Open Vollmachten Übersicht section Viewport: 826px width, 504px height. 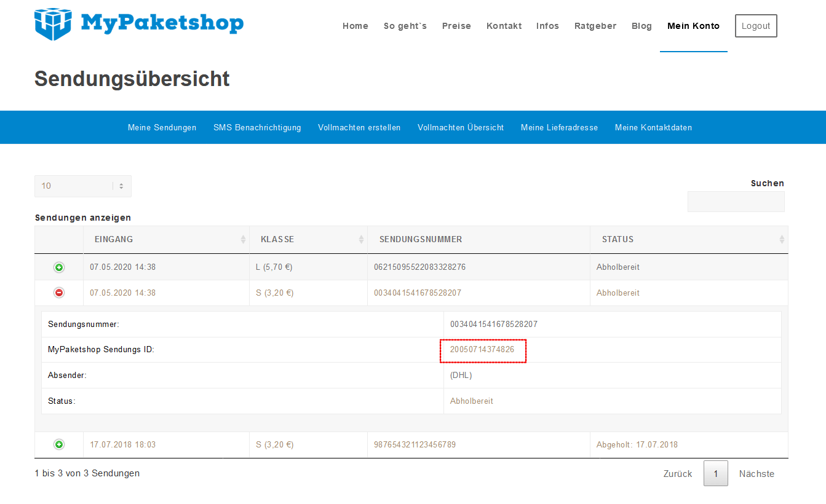click(461, 128)
